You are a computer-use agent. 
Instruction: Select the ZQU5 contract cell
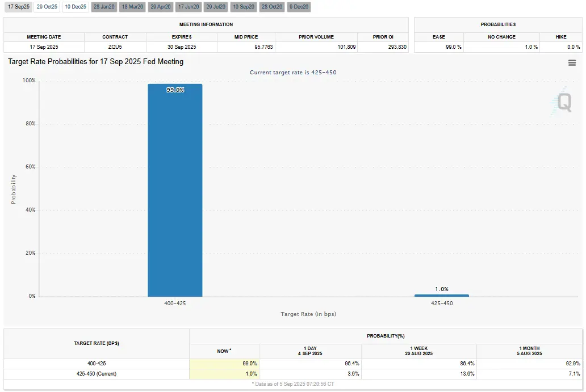coord(115,47)
